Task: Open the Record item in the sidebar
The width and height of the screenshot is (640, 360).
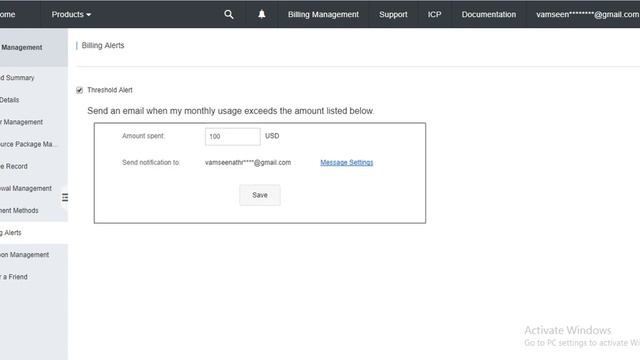Action: [14, 166]
